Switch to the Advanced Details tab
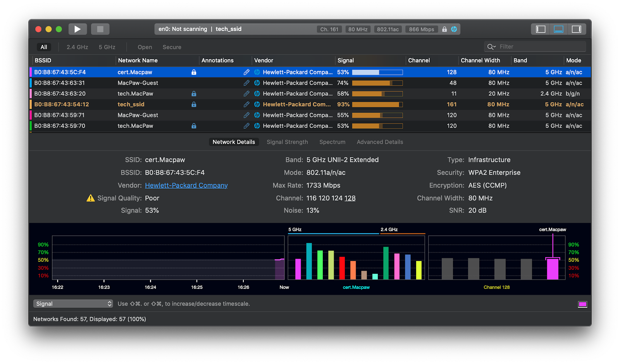 380,142
